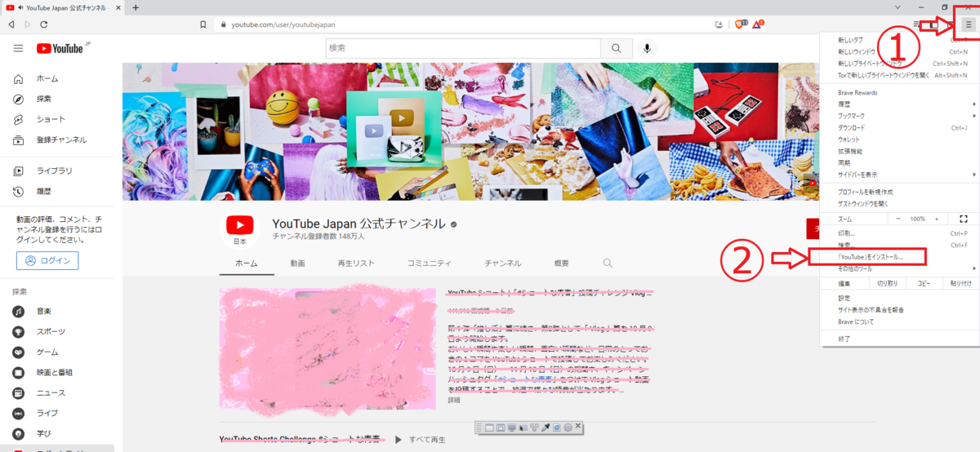This screenshot has height=452, width=980.
Task: Click the eyedropper color picker in capture toolbar
Action: [x=544, y=427]
